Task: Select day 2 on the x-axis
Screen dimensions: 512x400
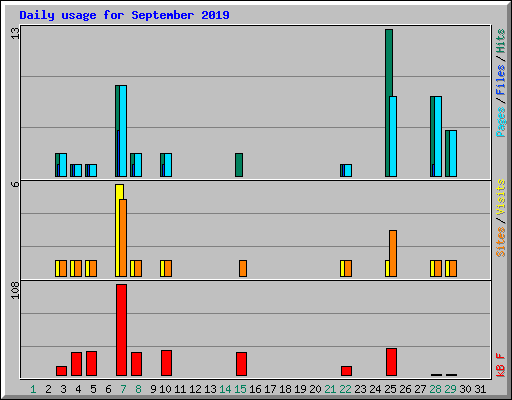Action: click(48, 389)
